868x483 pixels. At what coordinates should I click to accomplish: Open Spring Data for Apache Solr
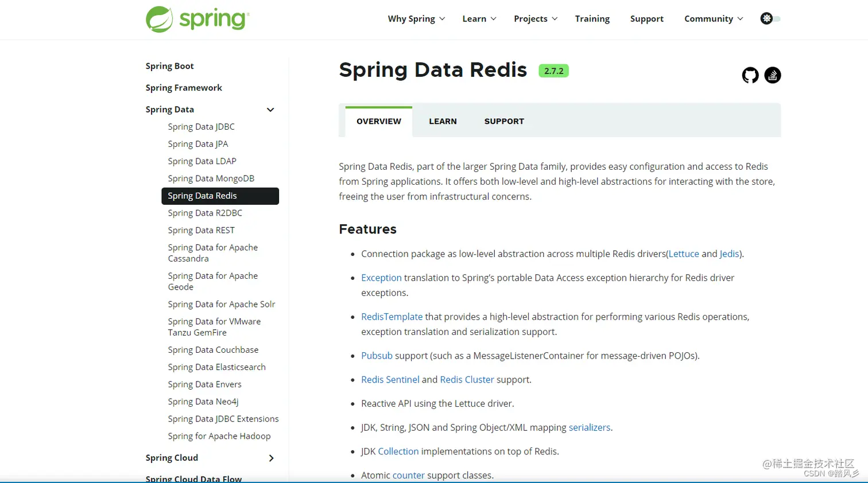pos(222,304)
